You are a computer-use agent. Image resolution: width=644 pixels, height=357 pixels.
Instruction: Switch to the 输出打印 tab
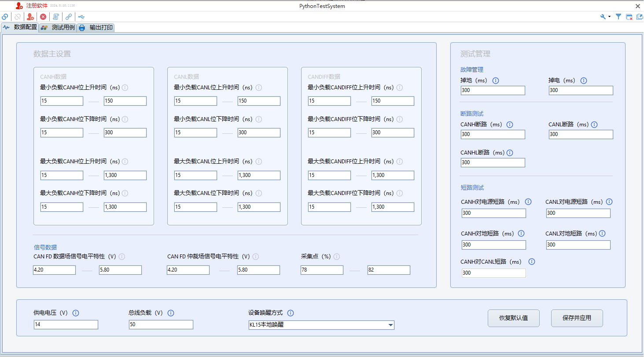click(x=96, y=27)
